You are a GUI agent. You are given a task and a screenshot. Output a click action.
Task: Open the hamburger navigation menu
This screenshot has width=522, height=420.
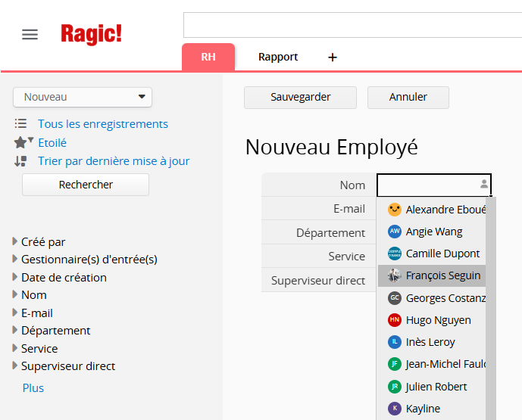30,35
